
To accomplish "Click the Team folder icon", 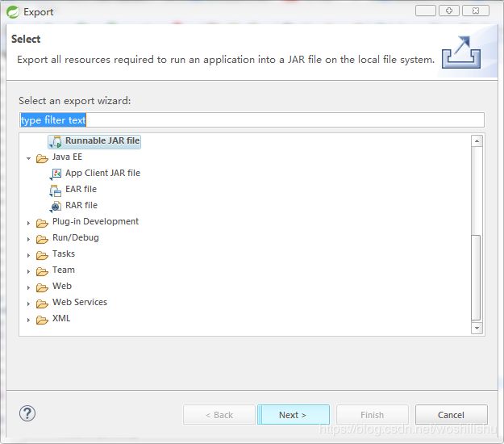I will [x=42, y=271].
